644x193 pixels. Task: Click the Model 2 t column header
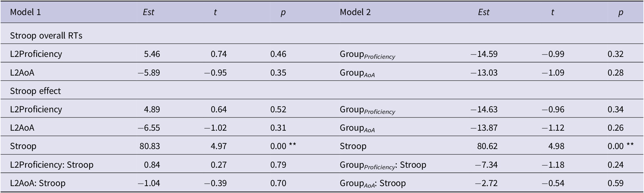click(x=552, y=12)
